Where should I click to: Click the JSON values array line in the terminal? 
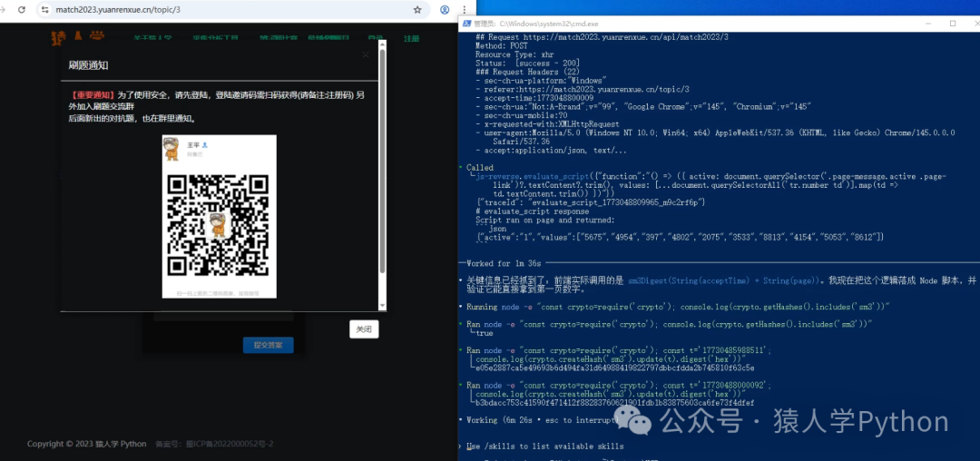click(x=680, y=237)
